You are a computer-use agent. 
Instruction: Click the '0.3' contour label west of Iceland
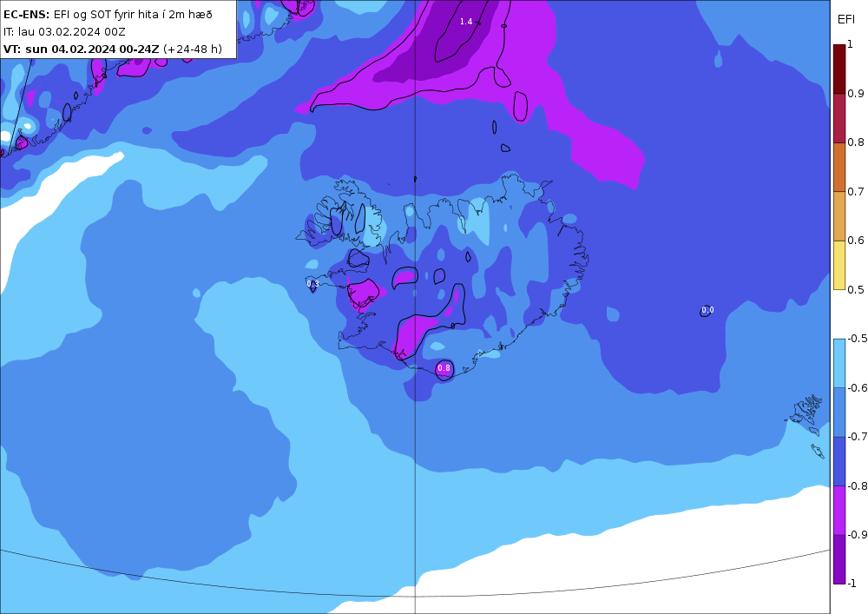pyautogui.click(x=313, y=283)
